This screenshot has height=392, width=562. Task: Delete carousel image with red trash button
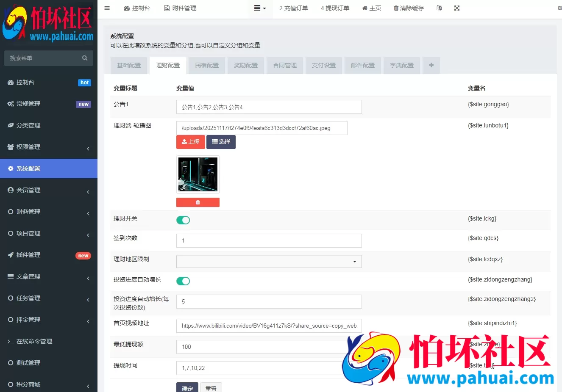(x=198, y=202)
